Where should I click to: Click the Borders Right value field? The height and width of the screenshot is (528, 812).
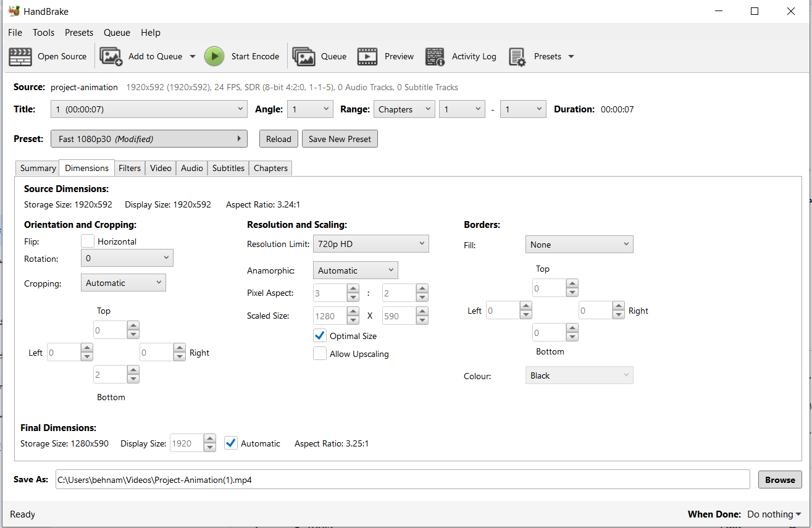pos(596,310)
